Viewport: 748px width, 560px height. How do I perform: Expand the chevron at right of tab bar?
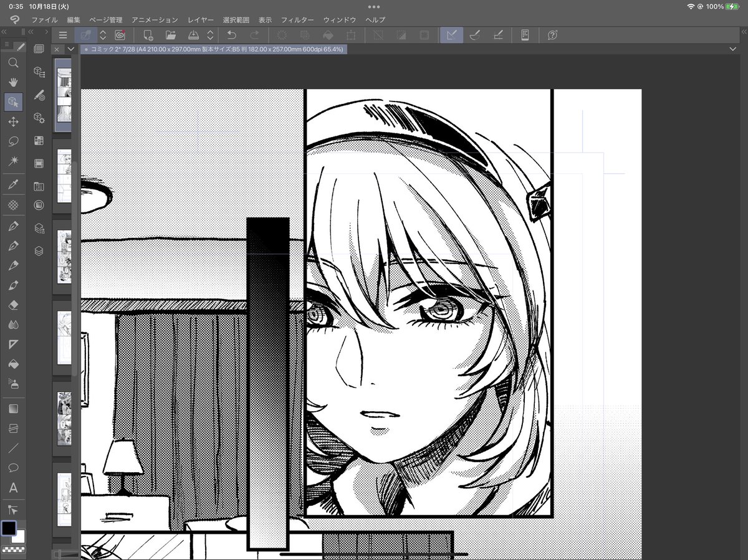[732, 49]
